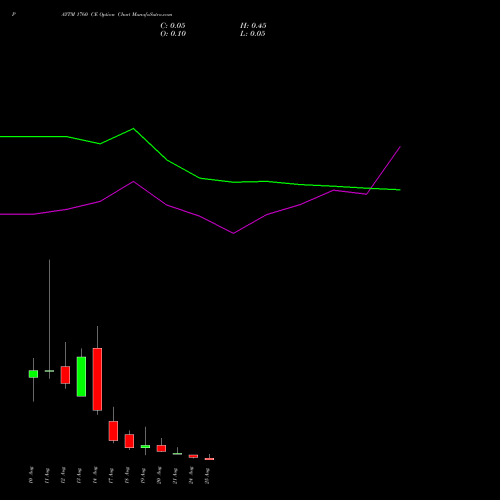
Task: Click the 25 Aug date axis label
Action: [207, 475]
